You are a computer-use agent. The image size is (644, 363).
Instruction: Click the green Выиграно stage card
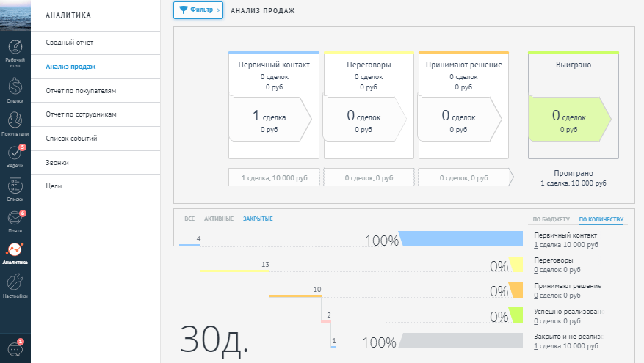click(569, 121)
